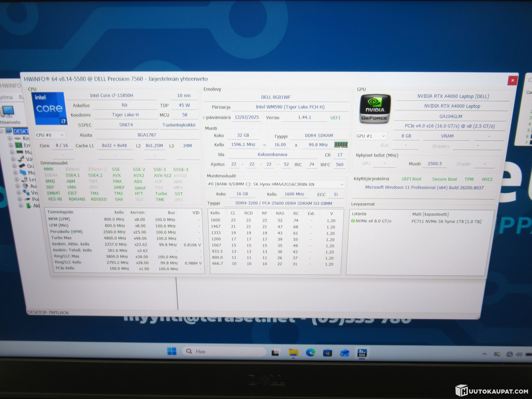The height and width of the screenshot is (399, 532).
Task: Open Microsoft Store from the taskbar
Action: point(327,353)
